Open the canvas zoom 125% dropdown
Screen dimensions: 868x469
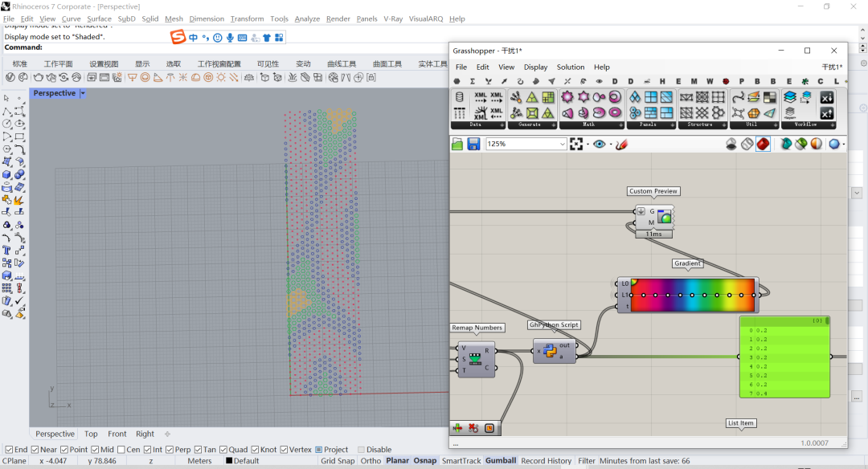pyautogui.click(x=563, y=144)
